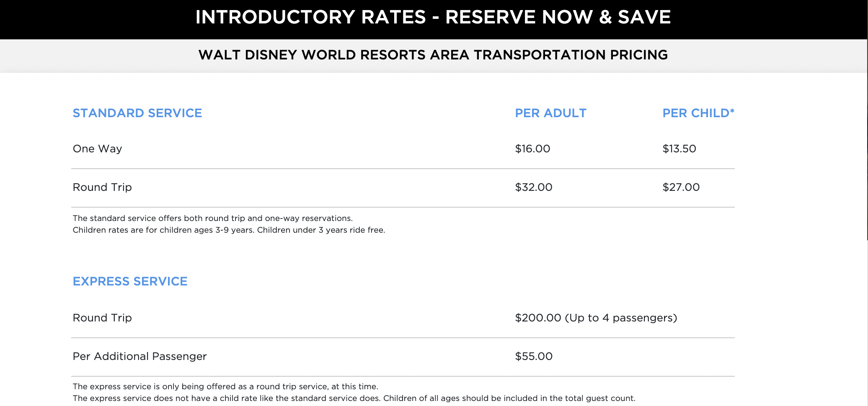Click the Standard Service heading
Image resolution: width=868 pixels, height=406 pixels.
(137, 113)
